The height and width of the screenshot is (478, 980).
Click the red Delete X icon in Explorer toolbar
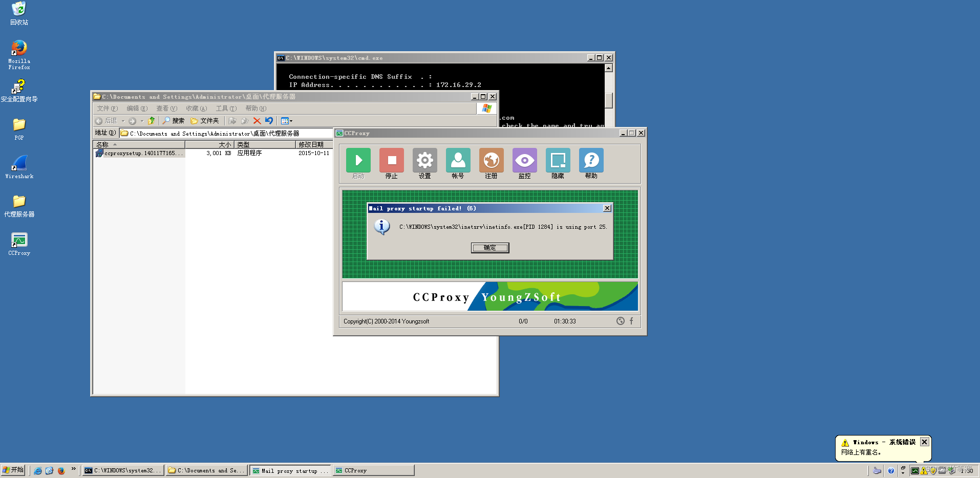tap(257, 121)
